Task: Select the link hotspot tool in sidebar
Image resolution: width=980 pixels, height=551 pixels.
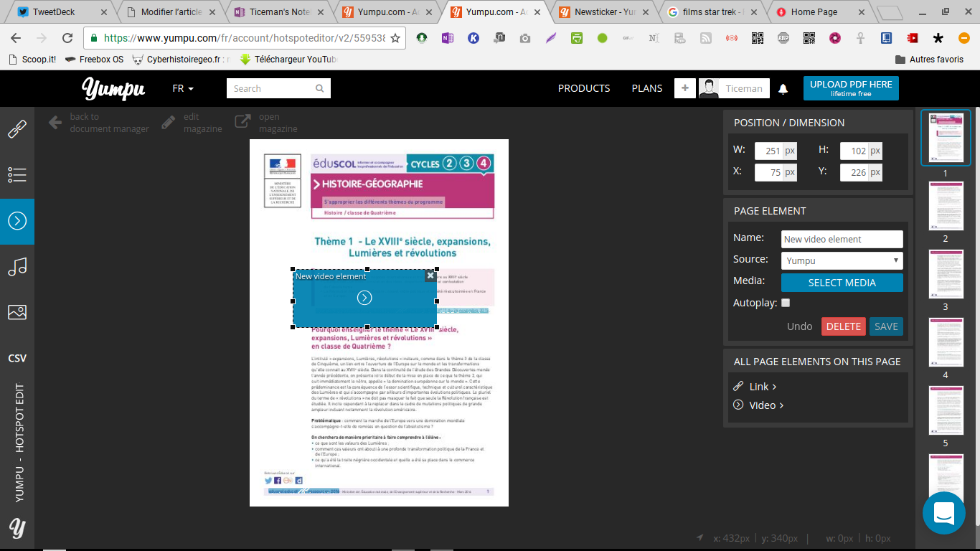Action: 17,129
